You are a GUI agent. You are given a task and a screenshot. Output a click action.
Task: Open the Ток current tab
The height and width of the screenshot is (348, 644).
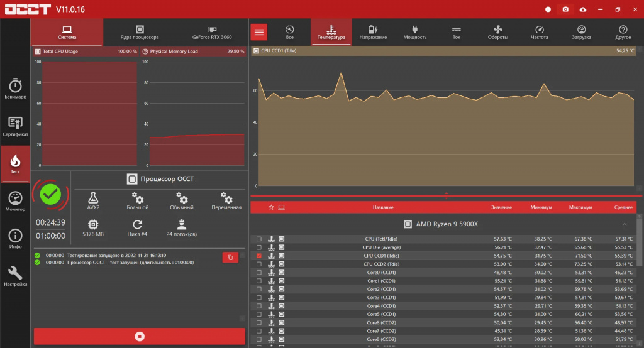[457, 32]
